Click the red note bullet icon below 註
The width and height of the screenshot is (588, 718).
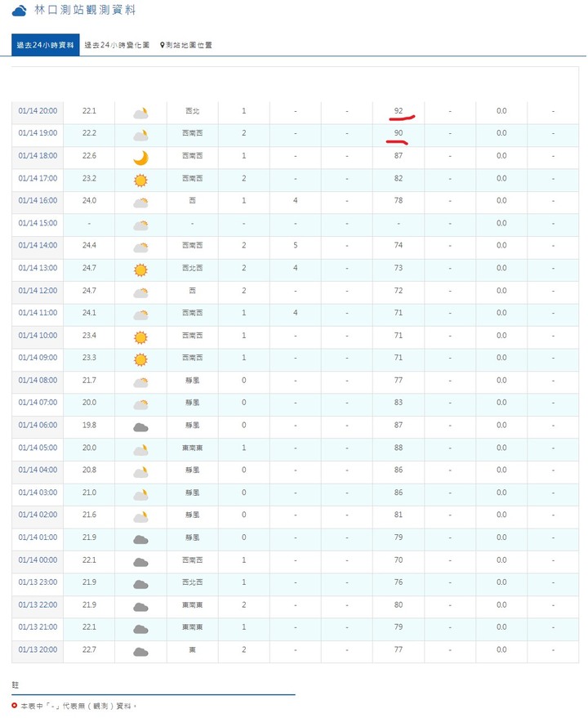coord(15,706)
